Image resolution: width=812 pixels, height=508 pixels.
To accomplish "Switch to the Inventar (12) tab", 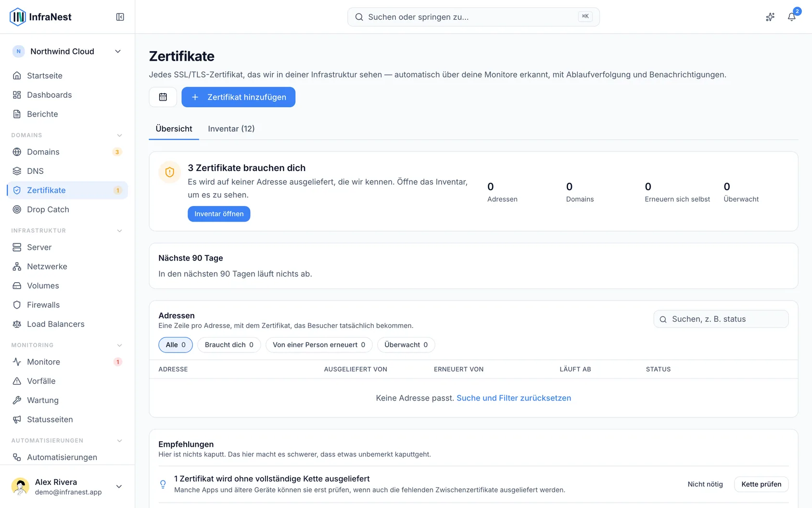I will click(231, 129).
